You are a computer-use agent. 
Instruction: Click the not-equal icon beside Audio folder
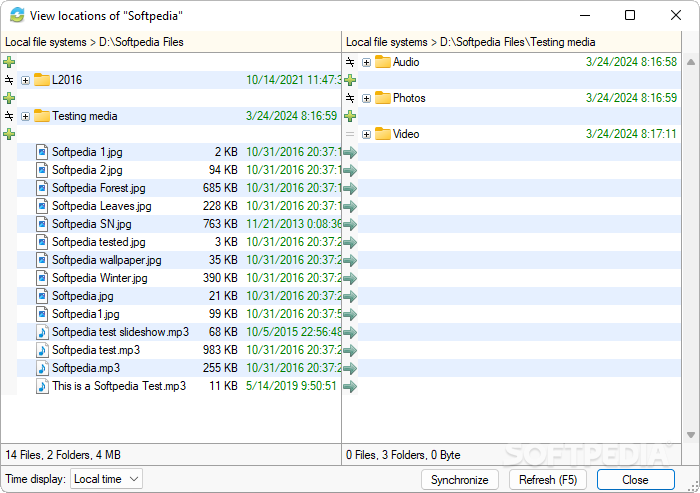tap(350, 62)
